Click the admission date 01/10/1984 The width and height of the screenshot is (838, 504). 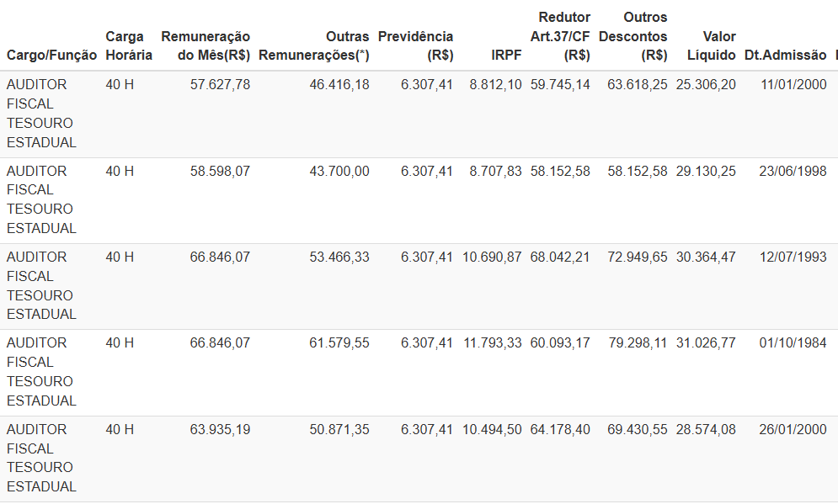click(x=793, y=343)
